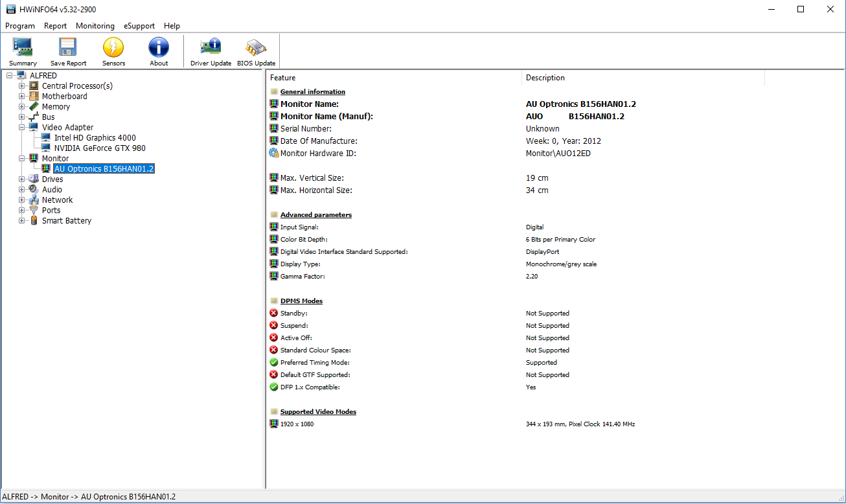Expand the Smart Battery node
Screen dimensions: 846x504
22,221
